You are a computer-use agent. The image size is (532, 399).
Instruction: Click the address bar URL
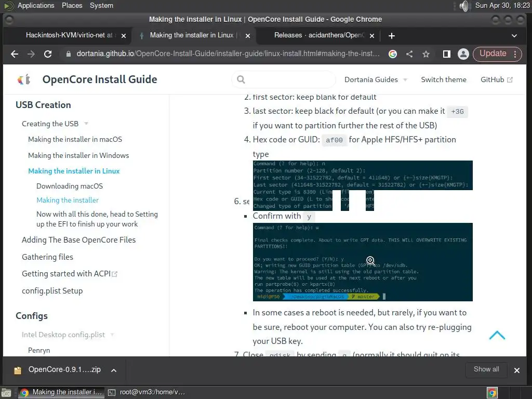(x=228, y=54)
